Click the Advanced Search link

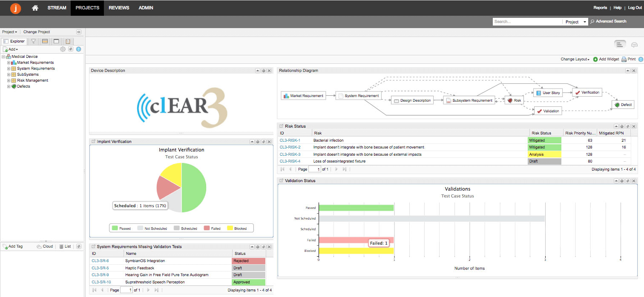point(611,21)
